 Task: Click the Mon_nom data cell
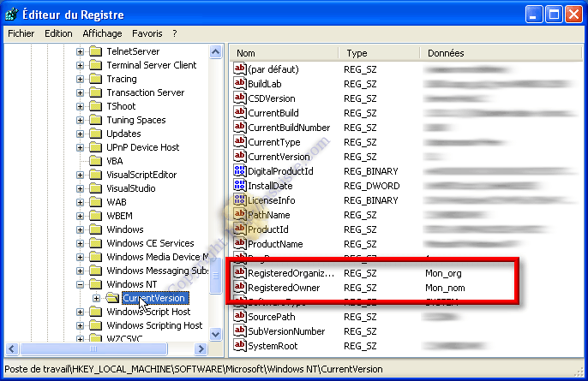(x=445, y=288)
